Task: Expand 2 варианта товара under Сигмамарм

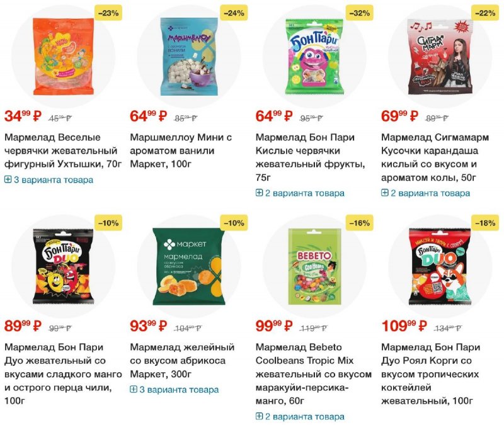Action: click(x=426, y=193)
